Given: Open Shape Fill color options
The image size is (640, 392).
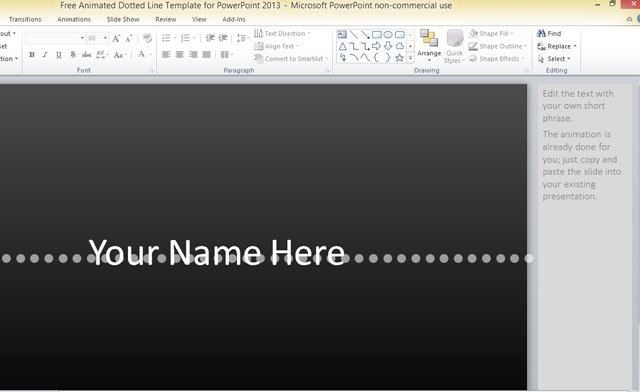Looking at the screenshot, I should pos(491,33).
